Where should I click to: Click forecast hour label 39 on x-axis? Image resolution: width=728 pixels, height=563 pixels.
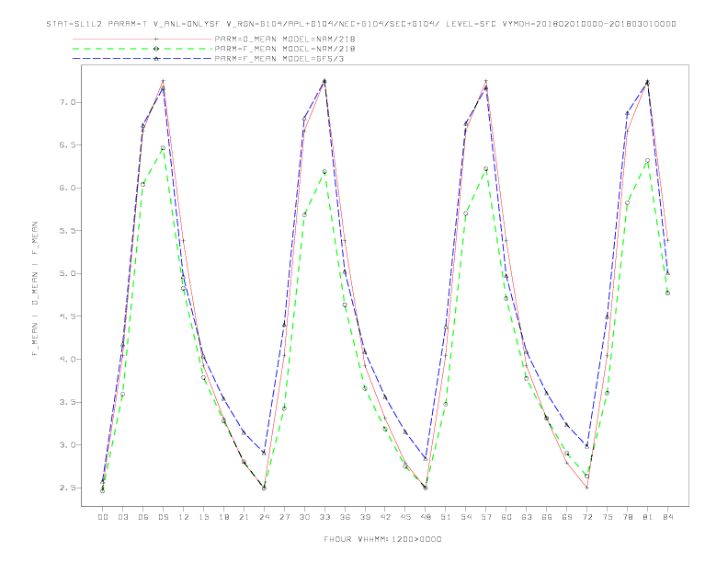(365, 517)
